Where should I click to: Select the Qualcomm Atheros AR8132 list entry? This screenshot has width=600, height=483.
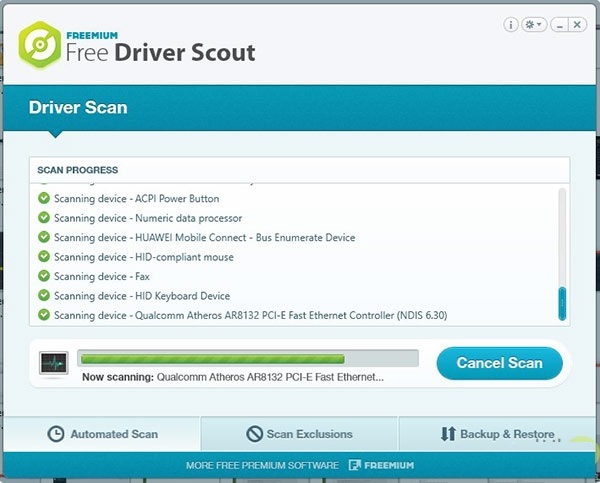tap(250, 315)
